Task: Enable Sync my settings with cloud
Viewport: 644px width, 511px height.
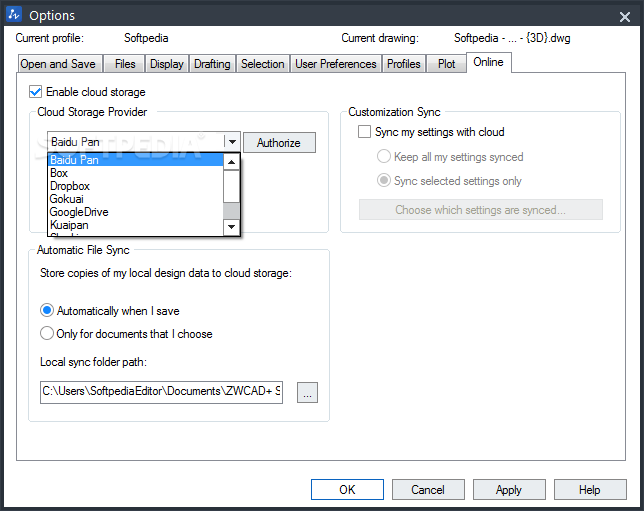Action: (364, 132)
